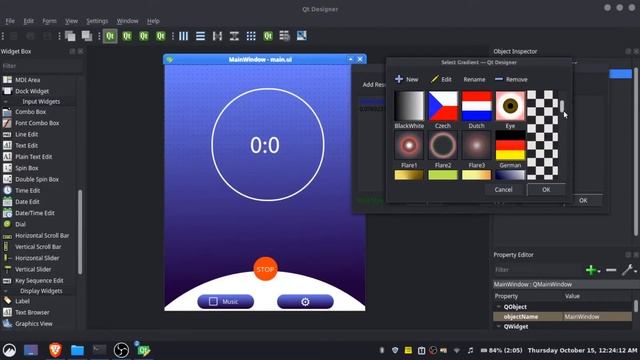Open the File menu
The image size is (640, 360).
pos(10,21)
